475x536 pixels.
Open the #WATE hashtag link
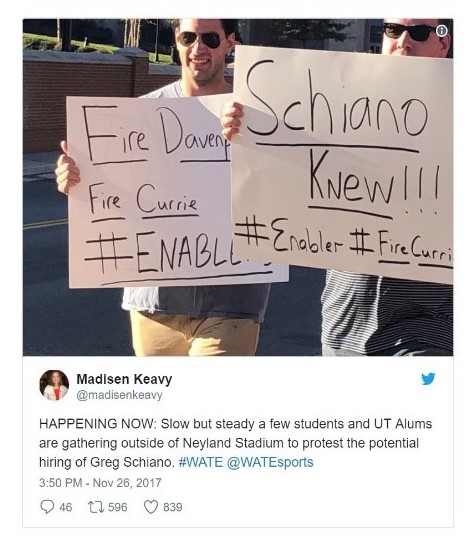pyautogui.click(x=200, y=462)
